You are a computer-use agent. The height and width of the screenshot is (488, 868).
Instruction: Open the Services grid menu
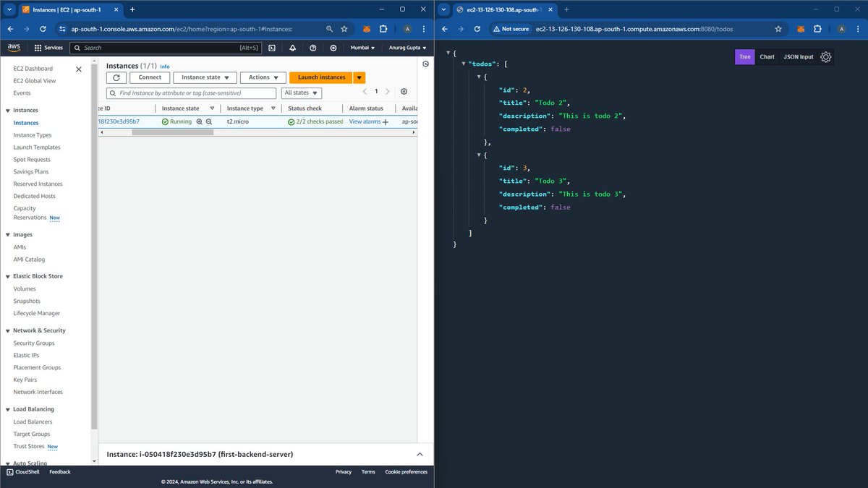coord(48,48)
